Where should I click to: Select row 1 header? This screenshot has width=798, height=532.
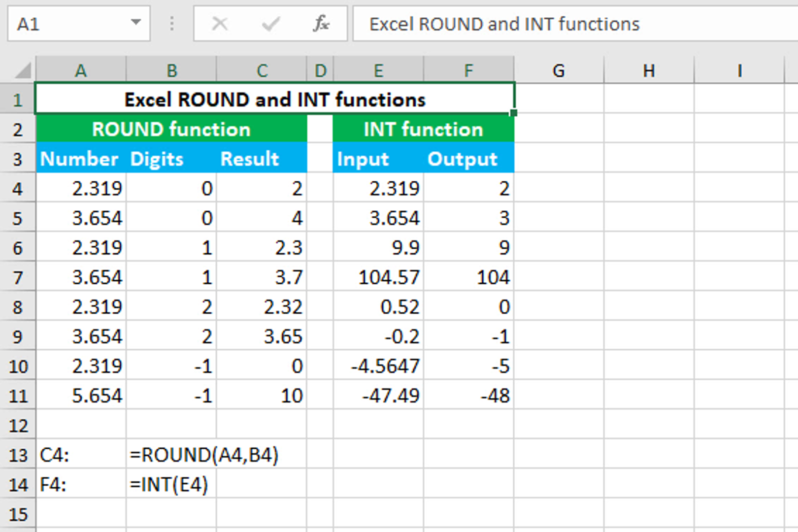click(x=18, y=99)
